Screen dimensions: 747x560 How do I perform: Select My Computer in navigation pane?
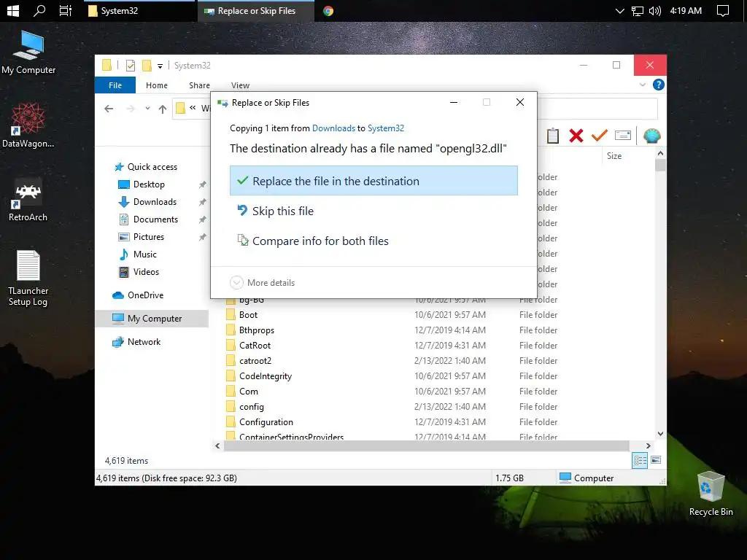[152, 319]
